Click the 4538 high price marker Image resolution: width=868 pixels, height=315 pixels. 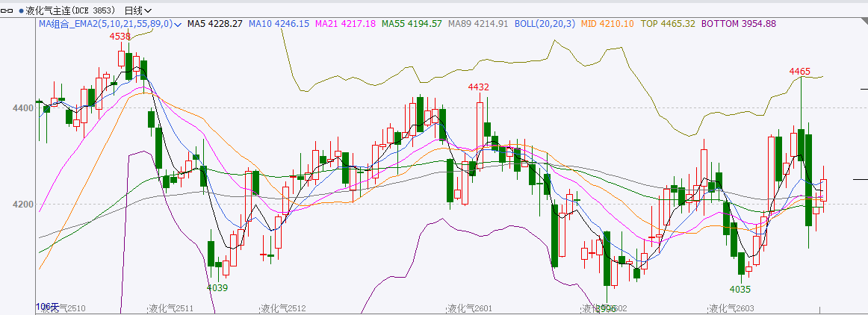(x=120, y=37)
